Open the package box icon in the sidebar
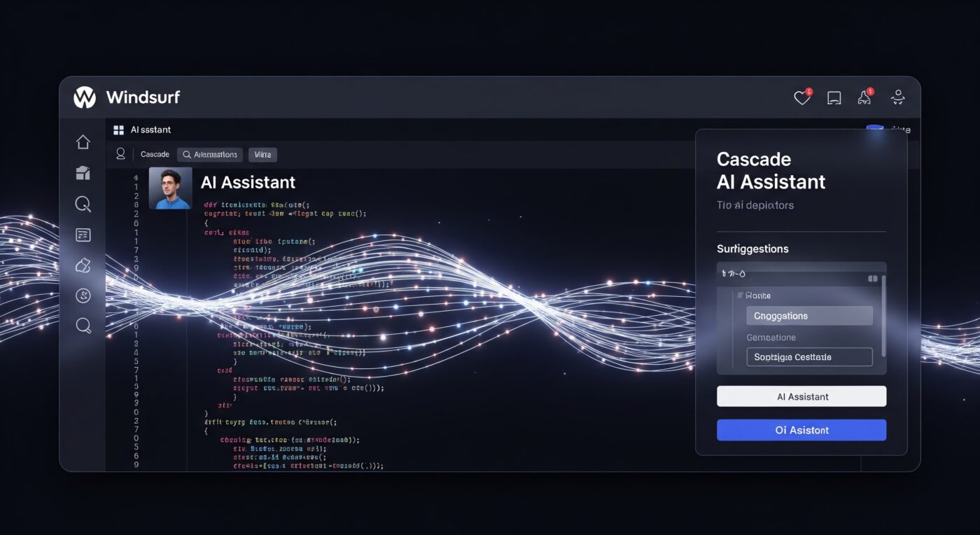This screenshot has height=535, width=980. [83, 173]
